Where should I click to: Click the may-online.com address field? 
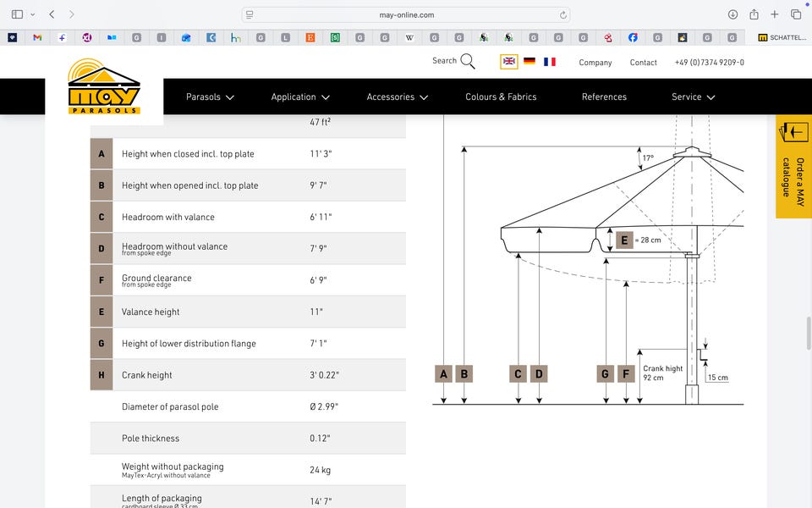[406, 14]
